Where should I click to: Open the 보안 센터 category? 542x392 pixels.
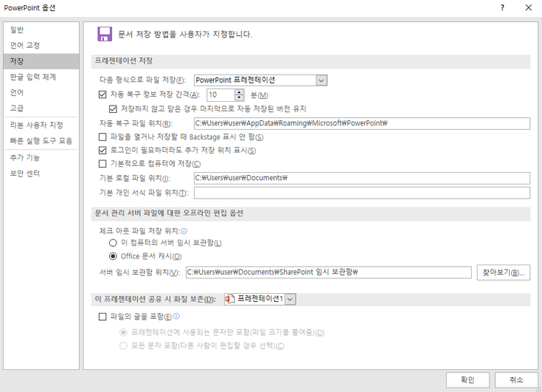click(41, 173)
